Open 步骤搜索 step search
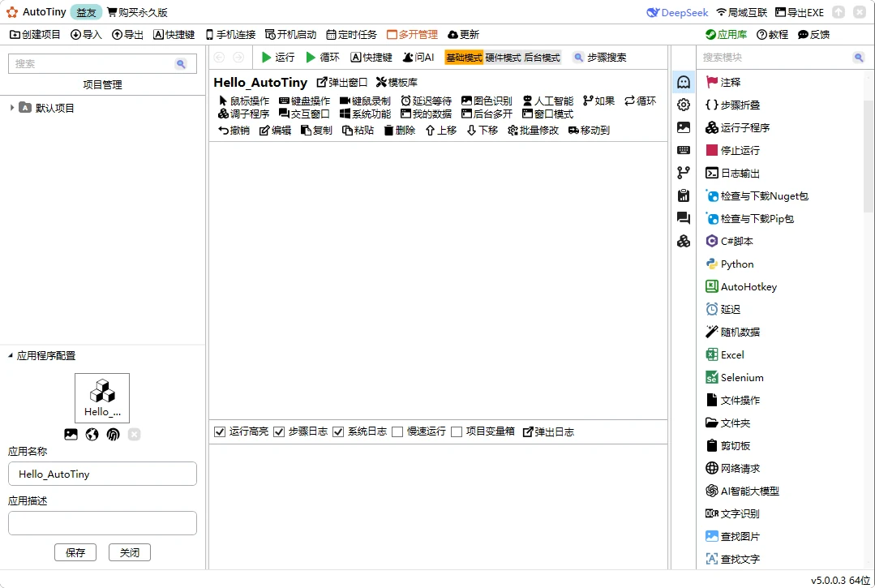 pos(600,58)
